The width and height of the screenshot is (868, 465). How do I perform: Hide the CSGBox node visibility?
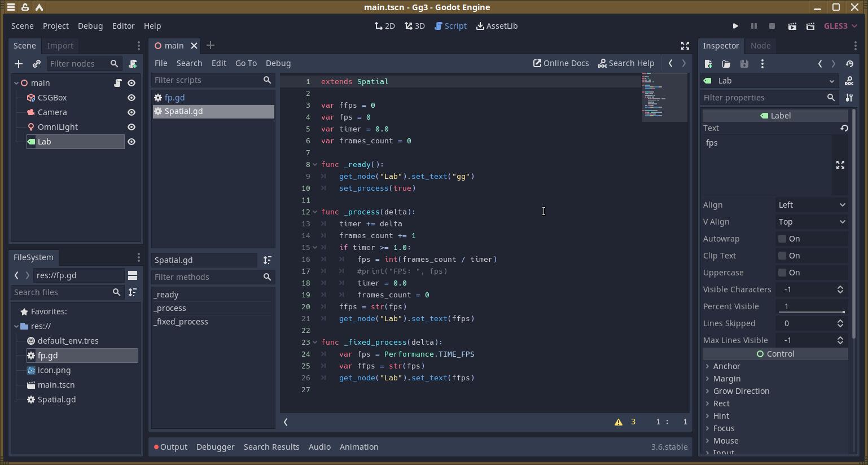131,98
